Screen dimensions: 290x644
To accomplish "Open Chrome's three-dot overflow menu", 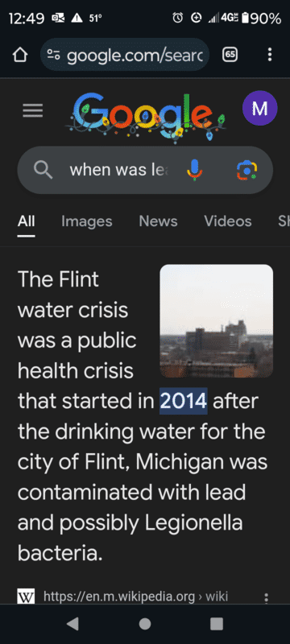I will [x=270, y=54].
